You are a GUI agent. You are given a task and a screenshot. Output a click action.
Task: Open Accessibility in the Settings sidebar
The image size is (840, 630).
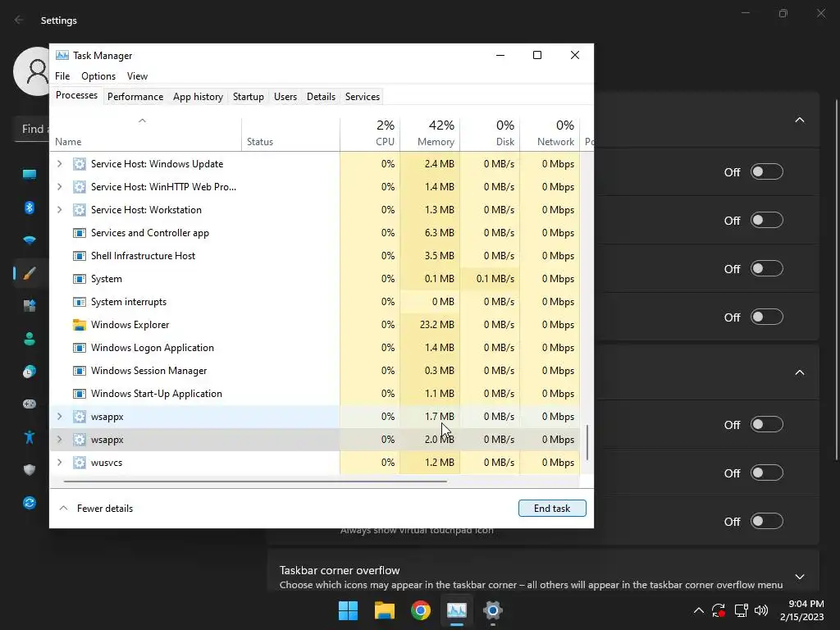(30, 437)
